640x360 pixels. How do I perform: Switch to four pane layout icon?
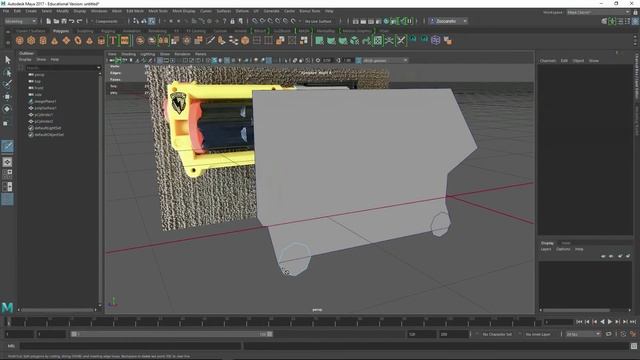coord(7,174)
